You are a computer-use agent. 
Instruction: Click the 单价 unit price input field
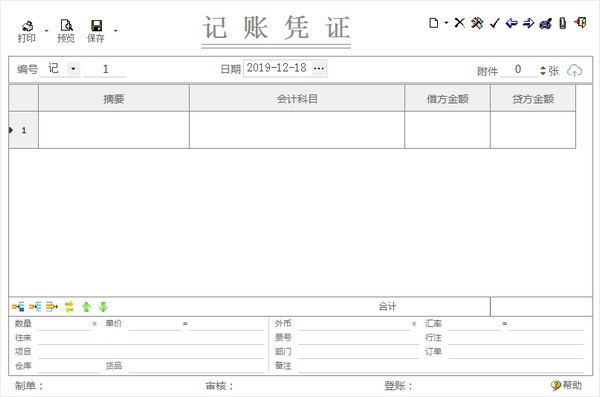(x=155, y=324)
